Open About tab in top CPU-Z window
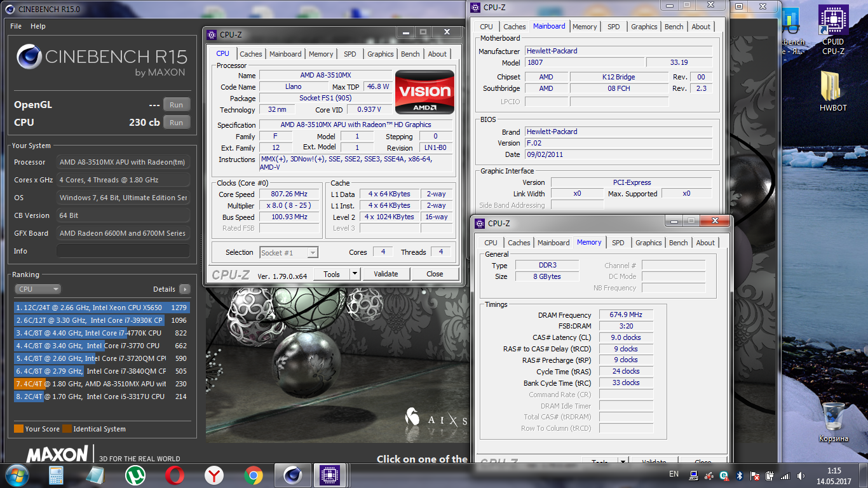 701,27
